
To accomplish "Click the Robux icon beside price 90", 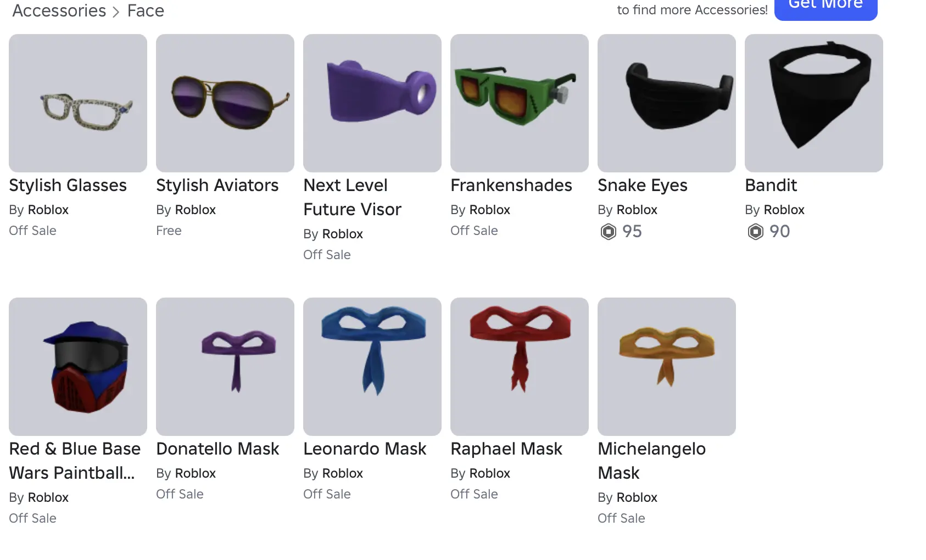I will click(x=756, y=232).
